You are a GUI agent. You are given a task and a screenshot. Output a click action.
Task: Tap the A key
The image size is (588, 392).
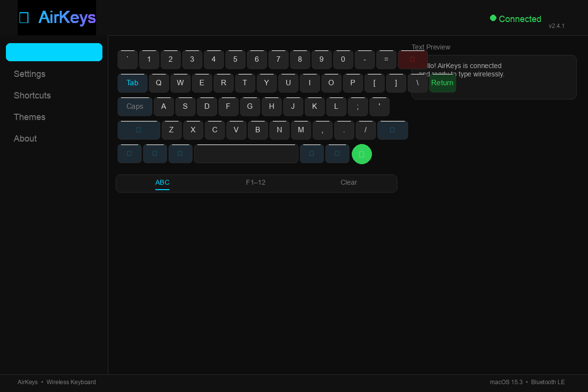point(164,106)
